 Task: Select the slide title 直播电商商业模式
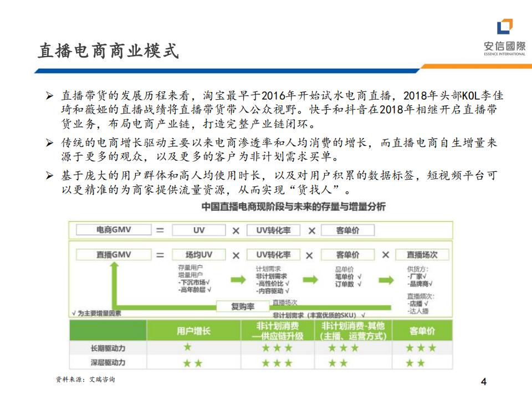108,51
